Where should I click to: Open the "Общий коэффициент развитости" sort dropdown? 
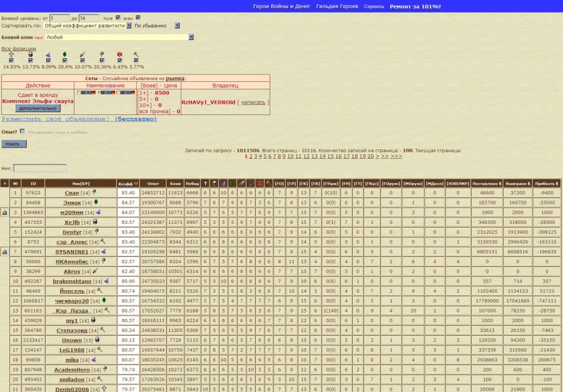point(129,26)
